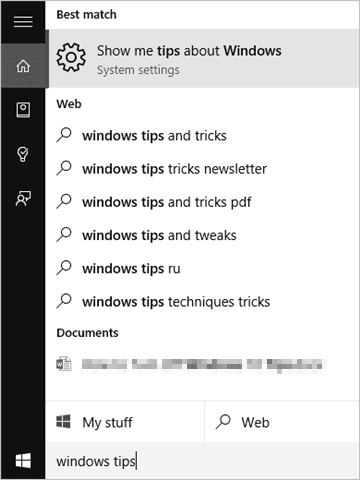Open the blurred Word document result

coord(203,364)
